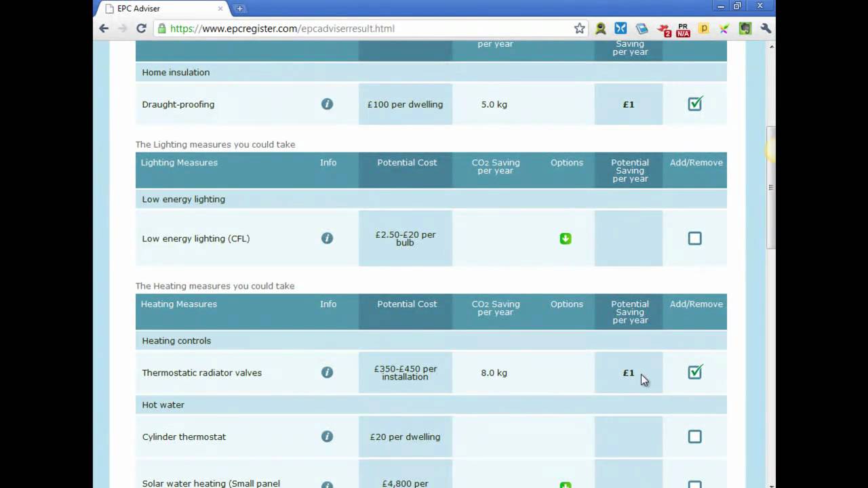This screenshot has width=868, height=488.
Task: Click 'Low energy lighting (CFL)' row label
Action: click(196, 239)
